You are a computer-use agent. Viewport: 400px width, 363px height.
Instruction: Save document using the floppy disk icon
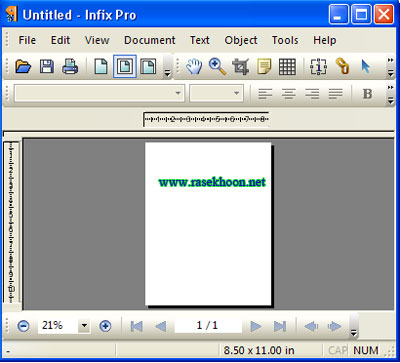coord(47,66)
